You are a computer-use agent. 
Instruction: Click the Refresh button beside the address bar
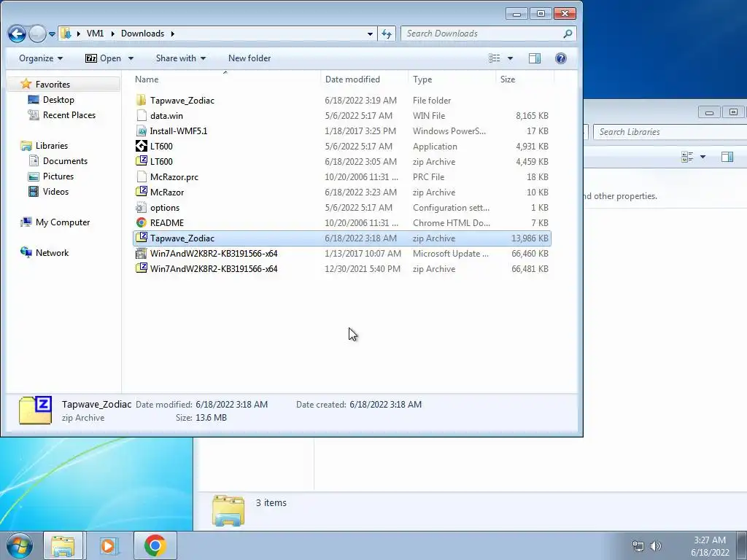tap(387, 34)
